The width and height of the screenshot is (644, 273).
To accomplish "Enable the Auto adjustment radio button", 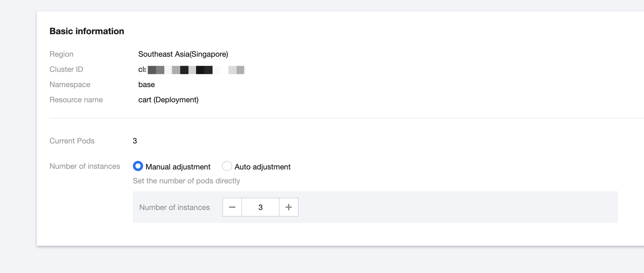I will tap(227, 166).
